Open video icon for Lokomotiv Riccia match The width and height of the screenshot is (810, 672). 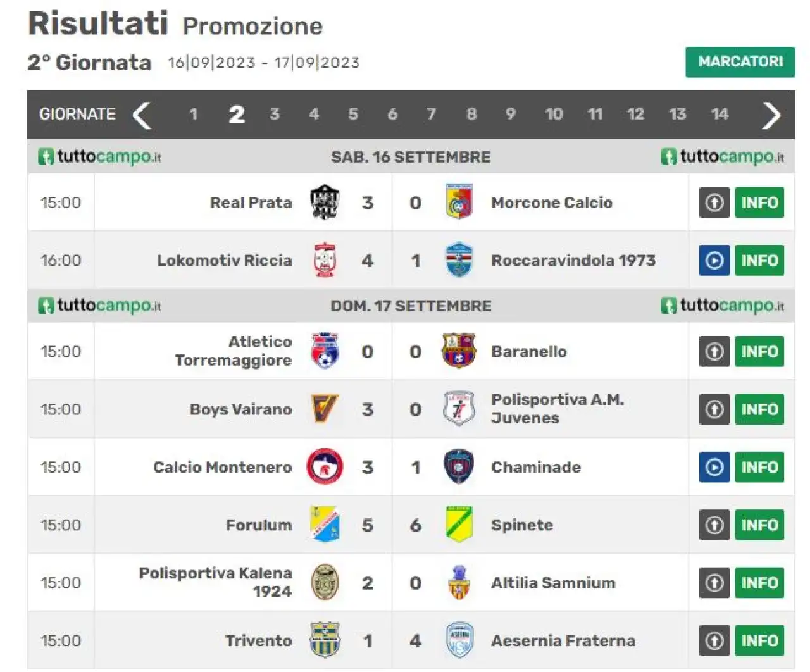[714, 260]
